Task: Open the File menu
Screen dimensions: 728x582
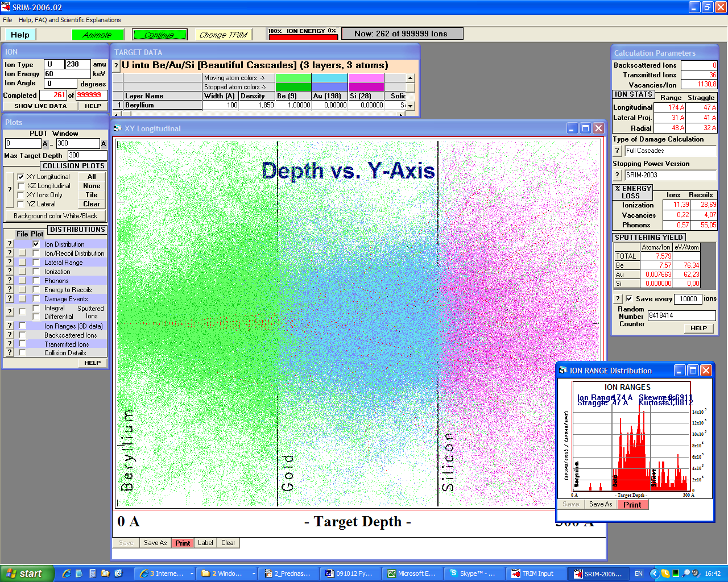Action: (x=7, y=20)
